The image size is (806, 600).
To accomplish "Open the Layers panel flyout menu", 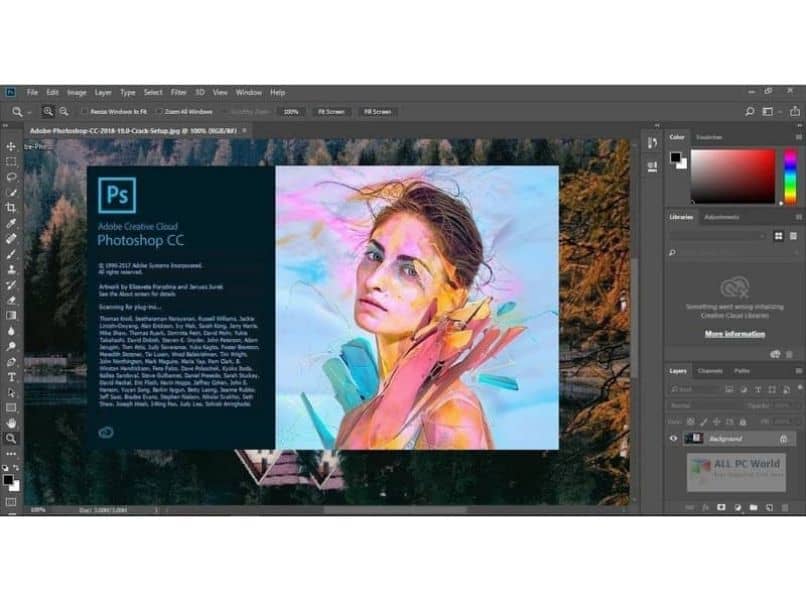I will click(x=799, y=371).
